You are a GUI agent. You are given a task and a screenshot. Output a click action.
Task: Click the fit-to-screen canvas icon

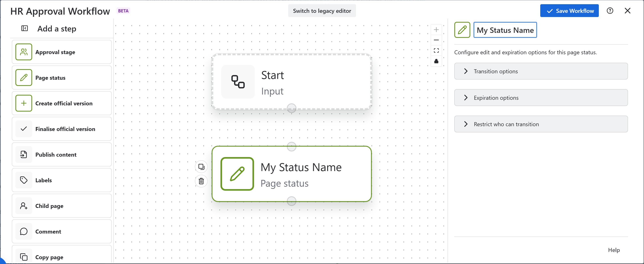[x=436, y=50]
